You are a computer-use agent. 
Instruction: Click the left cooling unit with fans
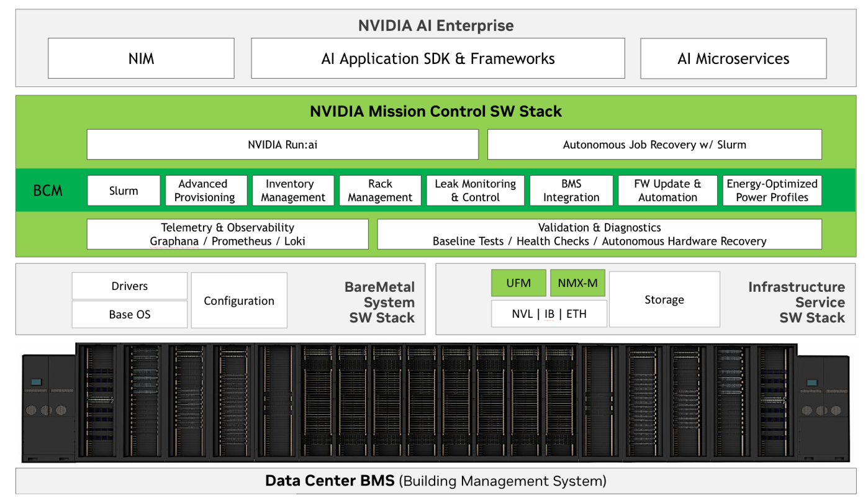48,408
